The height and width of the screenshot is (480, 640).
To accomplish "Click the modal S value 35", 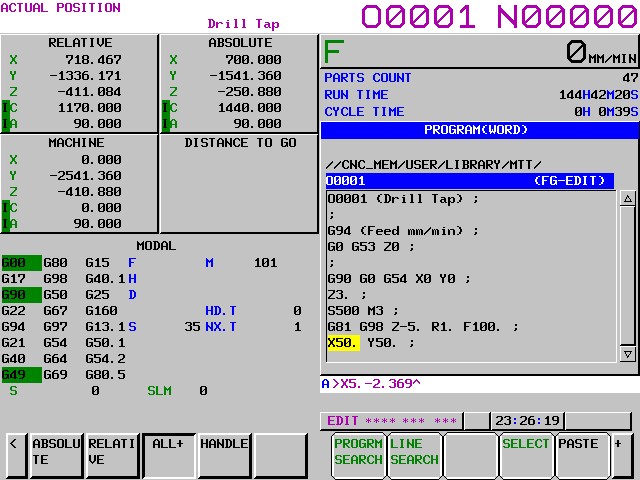I will click(192, 327).
